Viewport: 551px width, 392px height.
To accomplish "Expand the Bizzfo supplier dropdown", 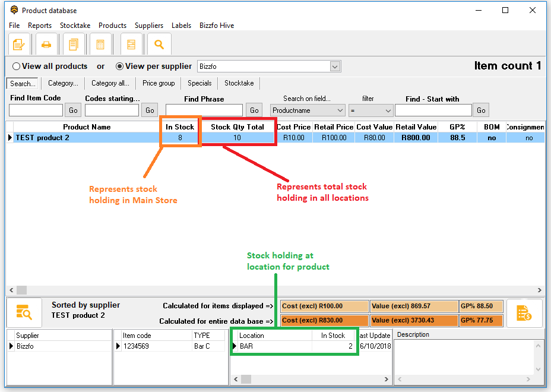I will [x=335, y=67].
